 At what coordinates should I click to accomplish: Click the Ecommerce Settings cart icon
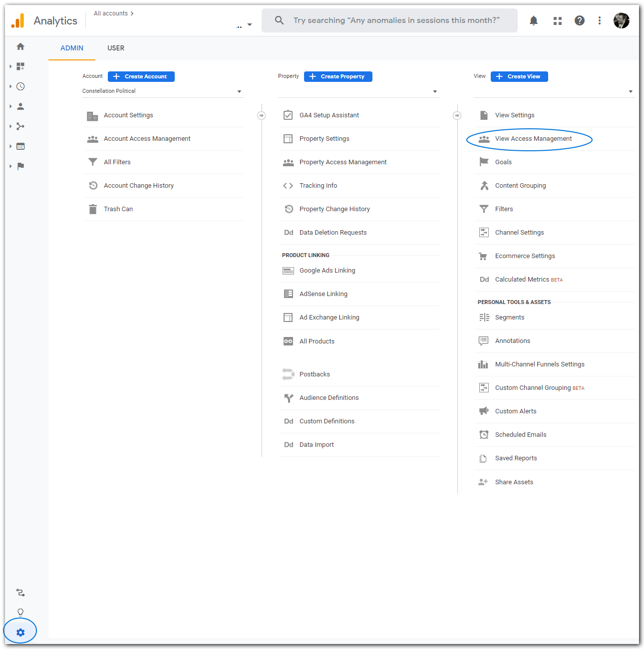coord(483,256)
